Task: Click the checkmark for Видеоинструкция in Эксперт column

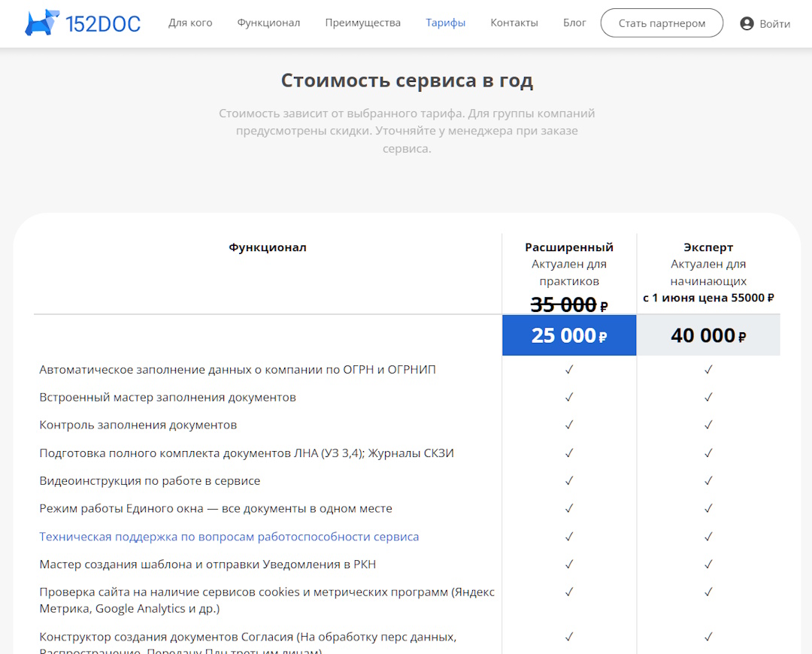Action: point(707,480)
